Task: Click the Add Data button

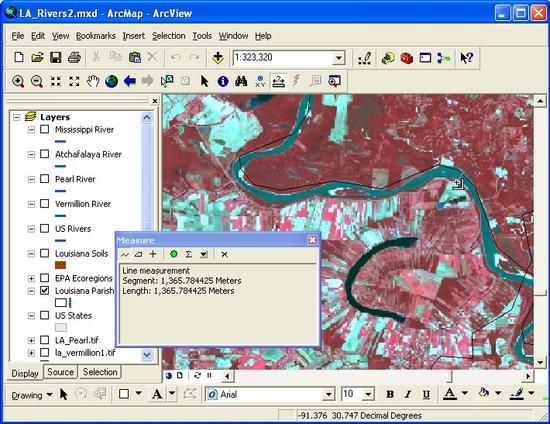Action: click(218, 58)
